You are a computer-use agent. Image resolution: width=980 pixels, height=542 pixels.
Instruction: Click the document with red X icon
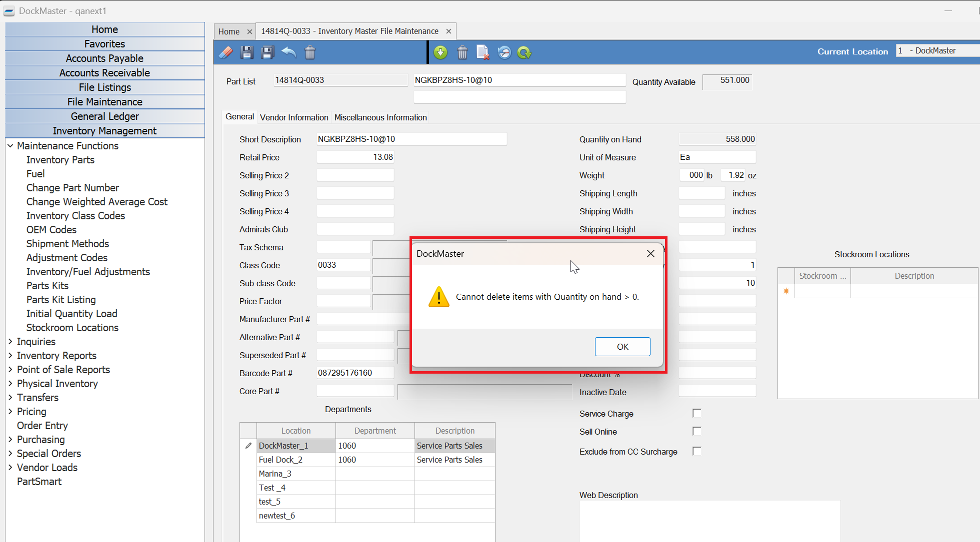483,52
